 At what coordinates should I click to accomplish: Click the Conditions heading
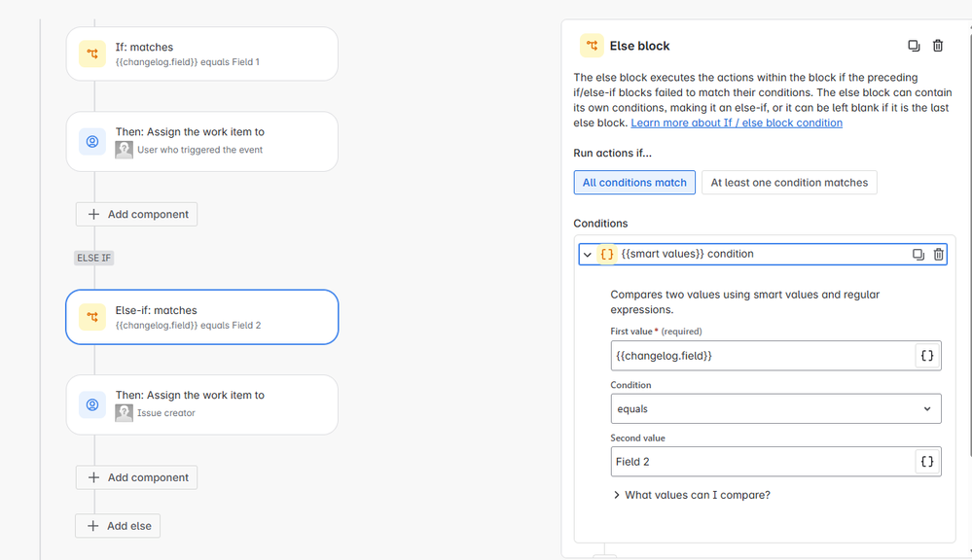pos(600,224)
